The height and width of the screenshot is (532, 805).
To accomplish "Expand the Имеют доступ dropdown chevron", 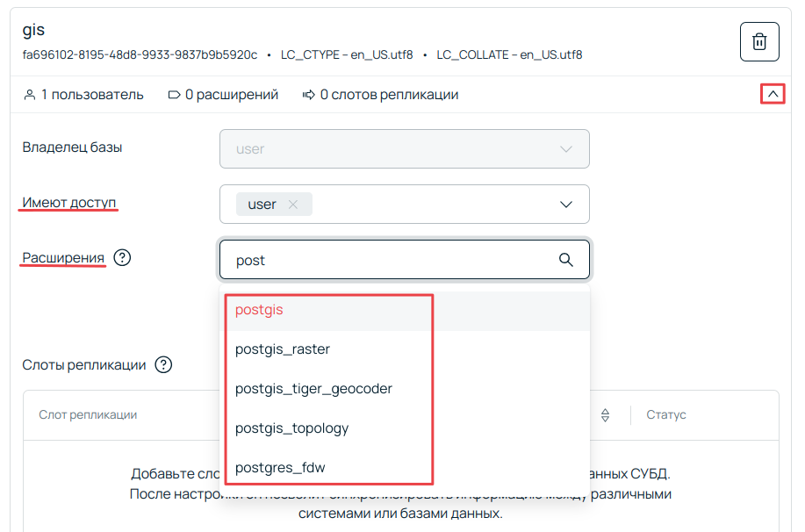I will pos(566,204).
